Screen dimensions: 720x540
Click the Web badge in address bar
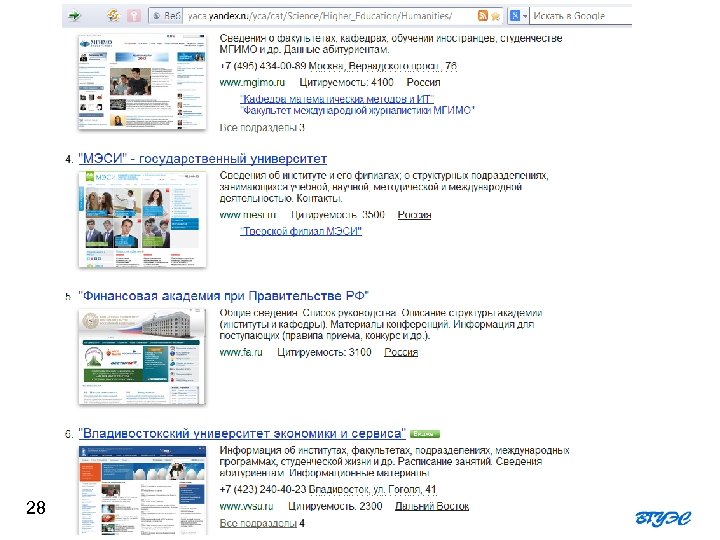167,16
